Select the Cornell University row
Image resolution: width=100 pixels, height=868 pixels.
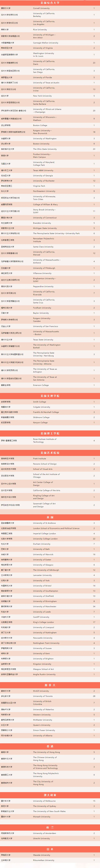50,8
